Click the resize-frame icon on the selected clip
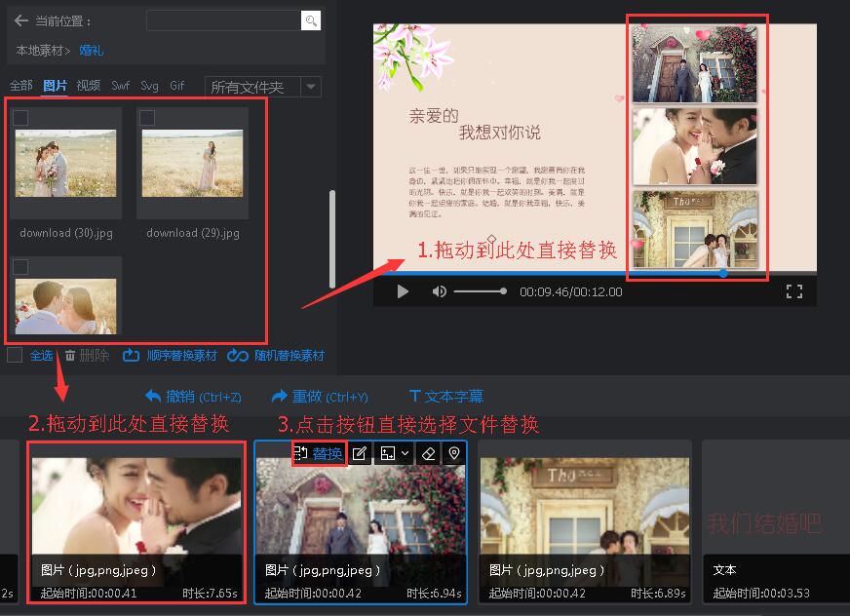 [386, 453]
